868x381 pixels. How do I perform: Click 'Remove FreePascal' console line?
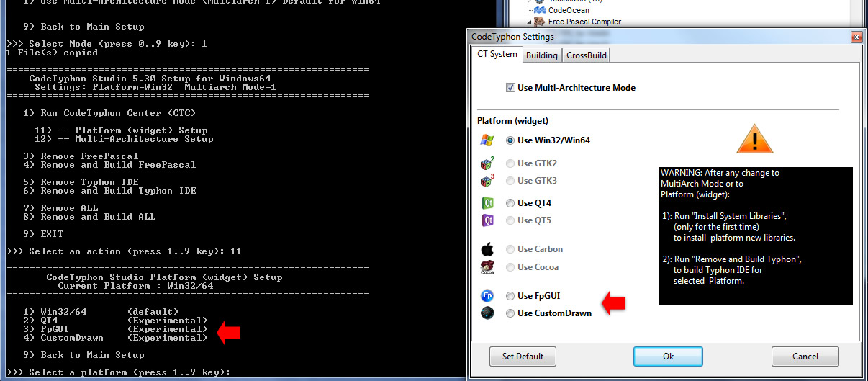(x=81, y=156)
